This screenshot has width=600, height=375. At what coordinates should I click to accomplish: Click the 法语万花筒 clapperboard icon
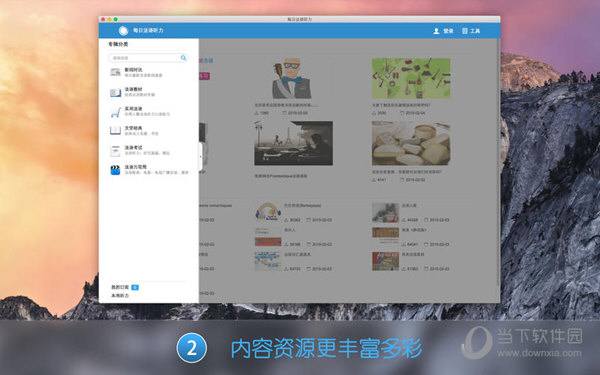[x=115, y=170]
